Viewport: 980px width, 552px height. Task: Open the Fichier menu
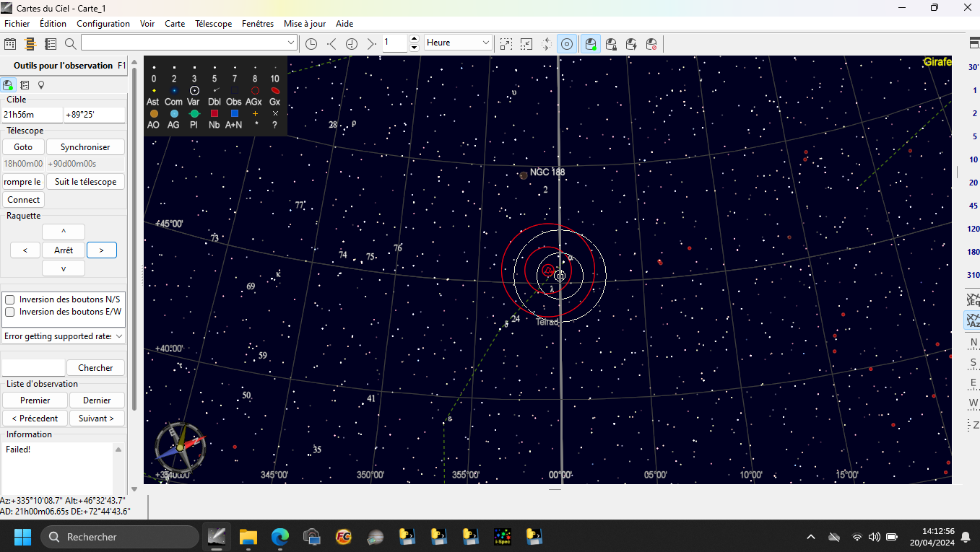pos(17,24)
